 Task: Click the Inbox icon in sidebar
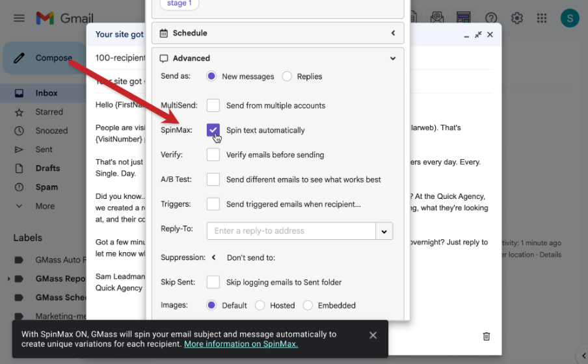tap(19, 93)
